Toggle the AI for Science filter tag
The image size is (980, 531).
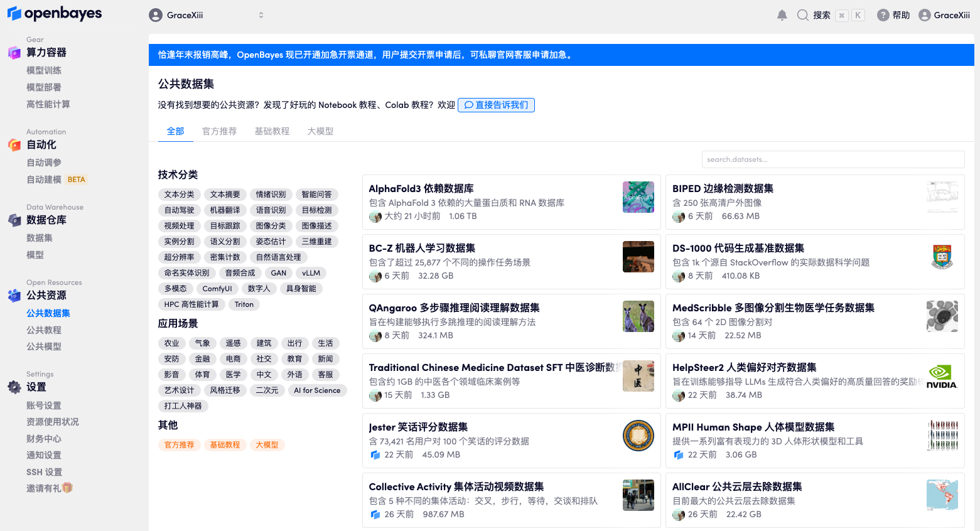click(316, 390)
